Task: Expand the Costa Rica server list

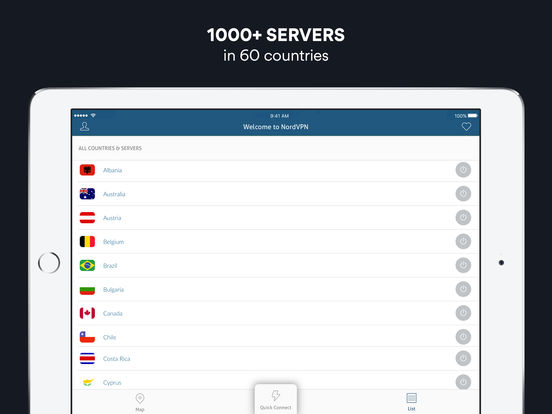Action: point(276,358)
